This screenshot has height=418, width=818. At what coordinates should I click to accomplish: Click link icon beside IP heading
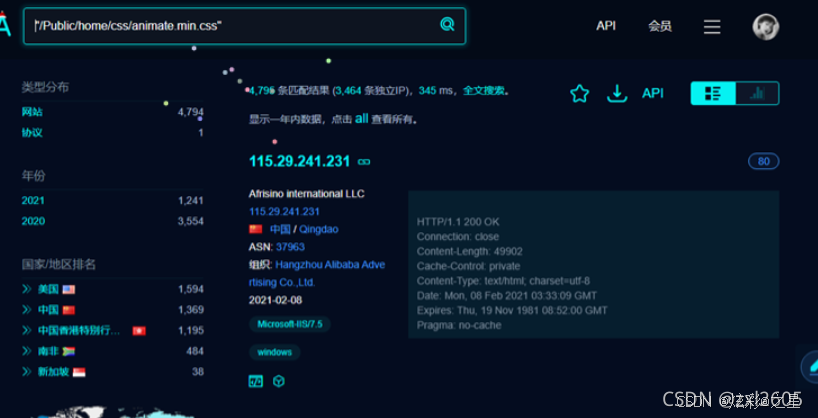pos(364,162)
